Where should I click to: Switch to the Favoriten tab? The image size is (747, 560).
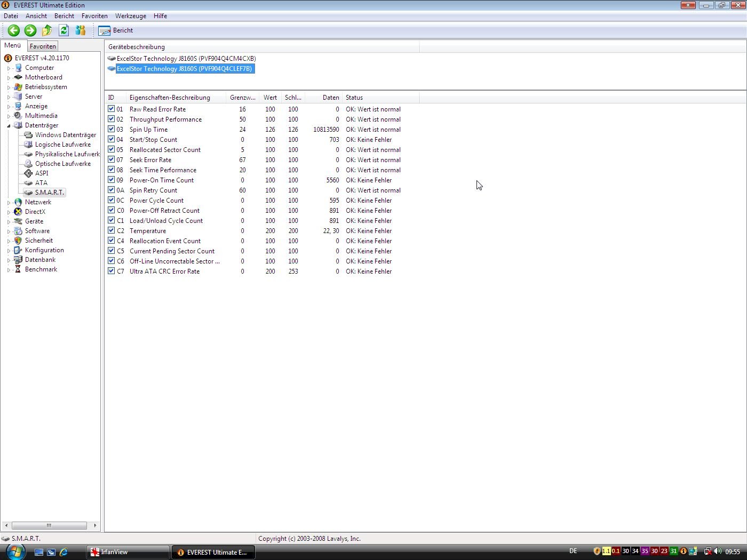click(43, 46)
